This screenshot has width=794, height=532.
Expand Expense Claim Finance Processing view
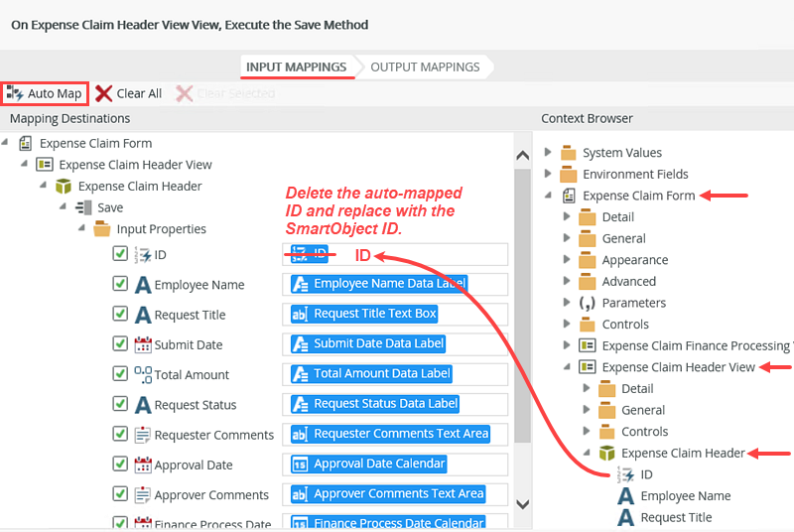[x=567, y=344]
